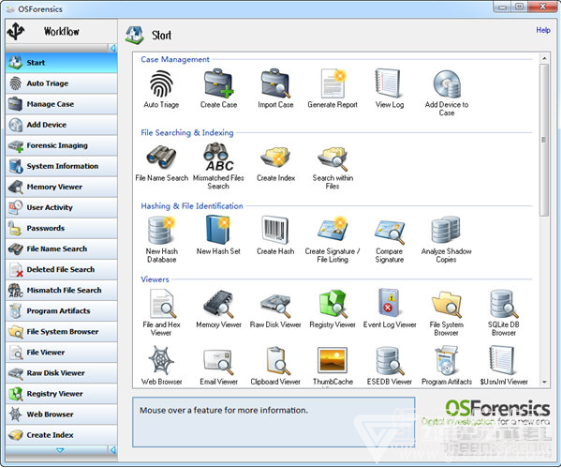Viewport: 561px width, 468px height.
Task: Open the Import Case icon
Action: [275, 84]
